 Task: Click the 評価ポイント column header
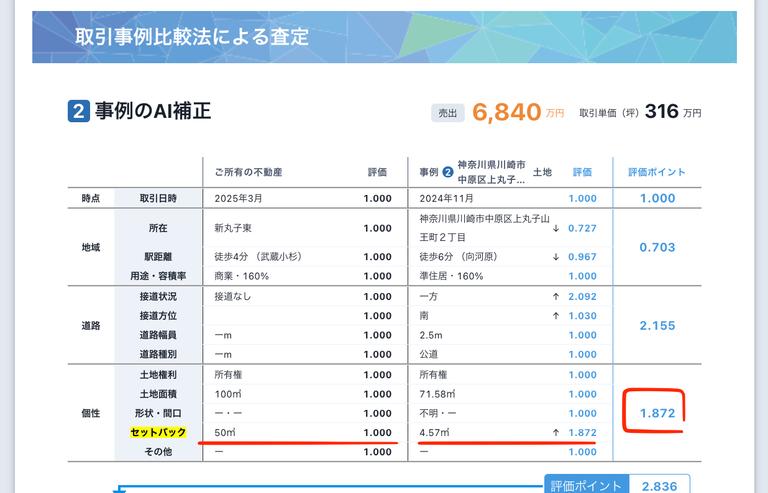pyautogui.click(x=657, y=172)
